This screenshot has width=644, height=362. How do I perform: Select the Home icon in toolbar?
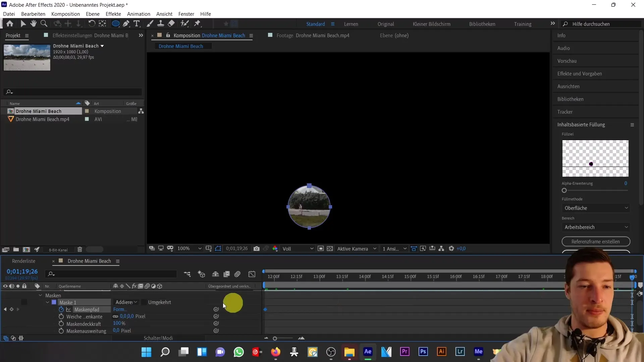(x=10, y=23)
